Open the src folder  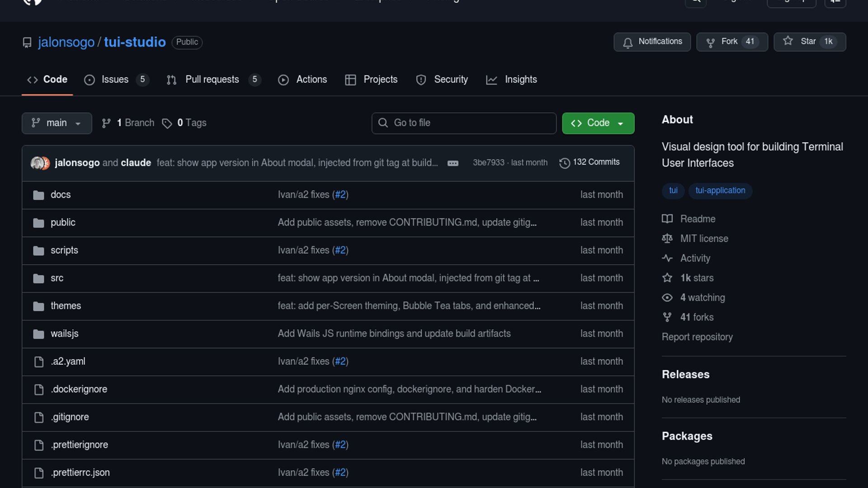(57, 278)
